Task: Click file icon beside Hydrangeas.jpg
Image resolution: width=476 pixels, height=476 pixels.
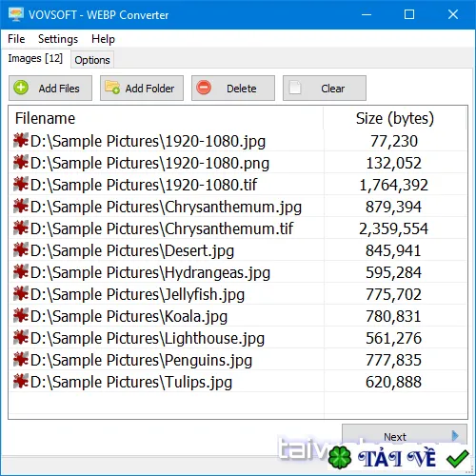Action: 21,272
